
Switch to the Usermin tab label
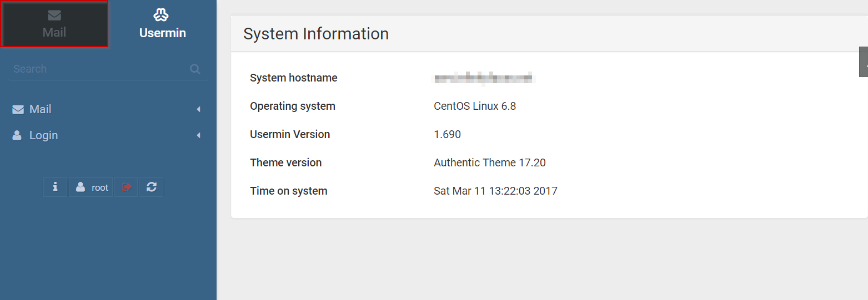tap(163, 33)
